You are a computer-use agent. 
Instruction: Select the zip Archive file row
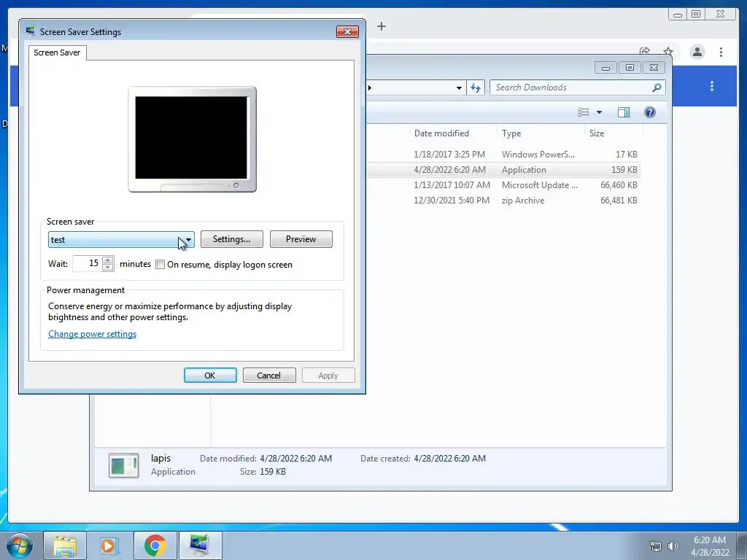503,200
